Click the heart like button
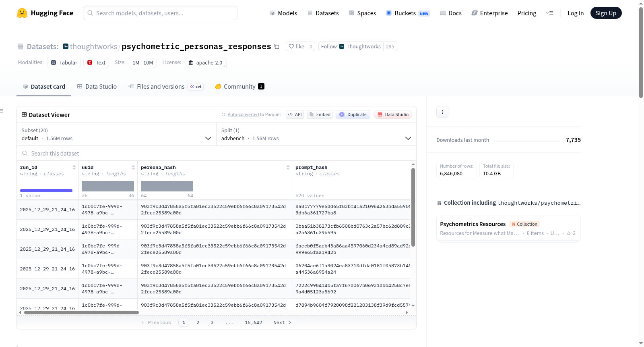This screenshot has height=347, width=644. click(296, 46)
